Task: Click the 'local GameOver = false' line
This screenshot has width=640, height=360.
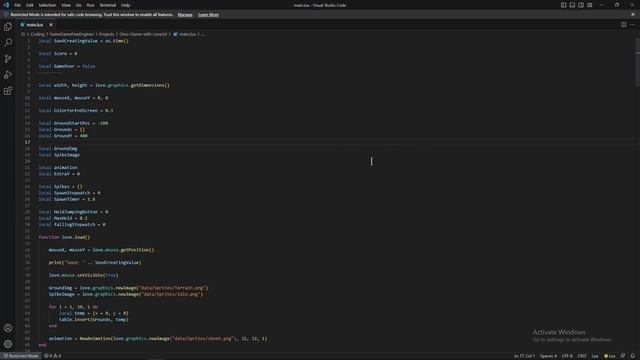Action: click(x=67, y=66)
